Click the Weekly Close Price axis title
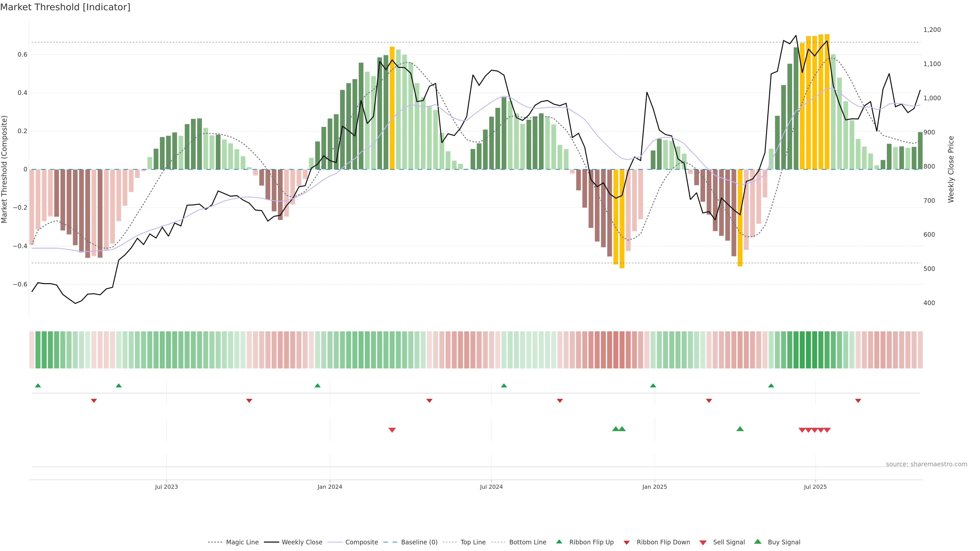 click(x=951, y=169)
